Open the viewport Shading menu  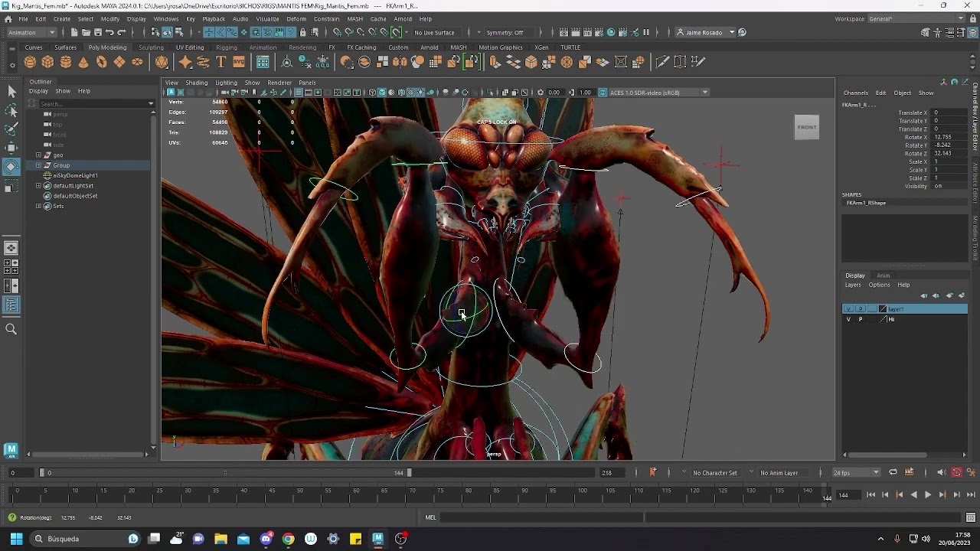coord(196,83)
